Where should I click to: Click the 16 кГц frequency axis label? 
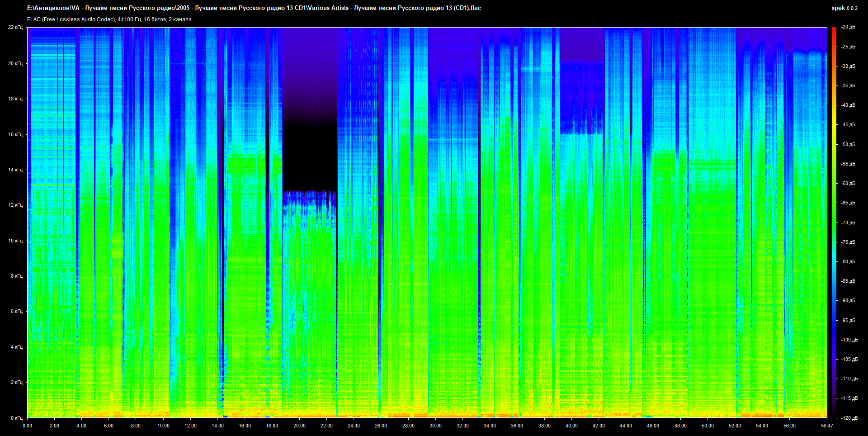15,134
